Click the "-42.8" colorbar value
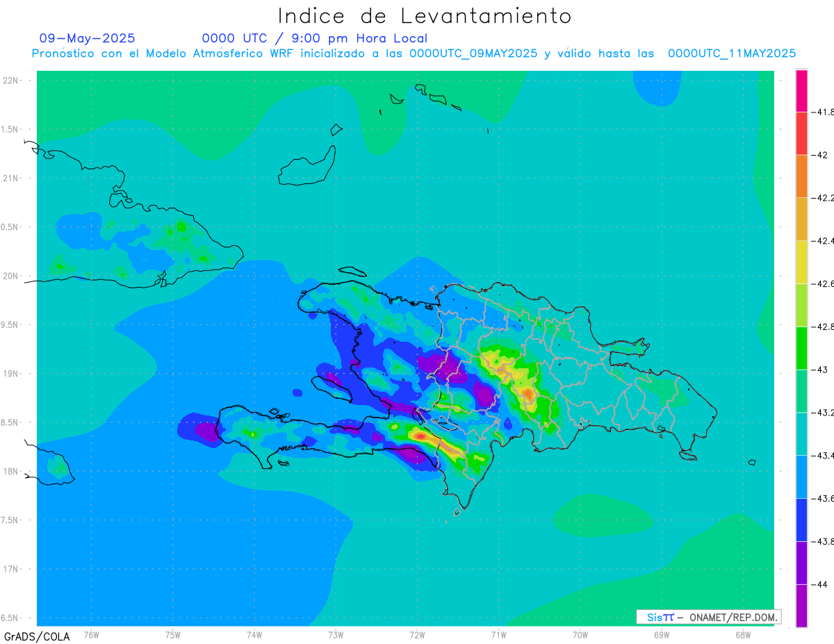The width and height of the screenshot is (834, 644). (823, 327)
